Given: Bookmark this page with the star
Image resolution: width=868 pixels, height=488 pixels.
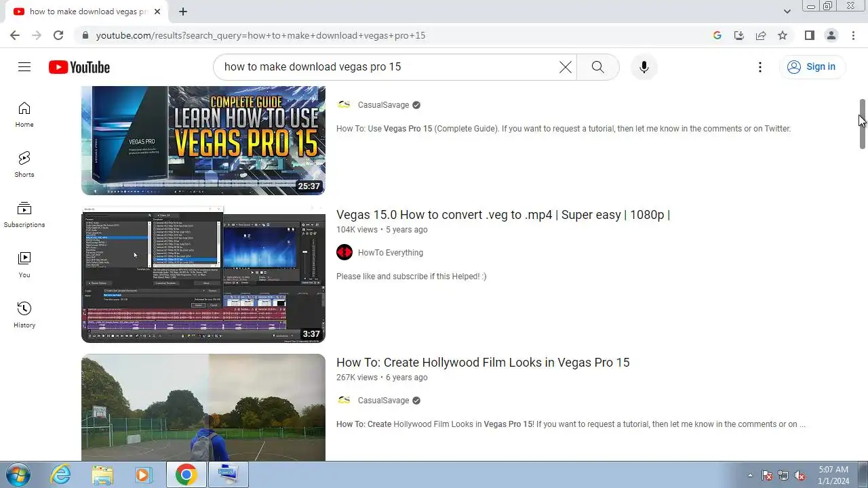Looking at the screenshot, I should [x=783, y=35].
